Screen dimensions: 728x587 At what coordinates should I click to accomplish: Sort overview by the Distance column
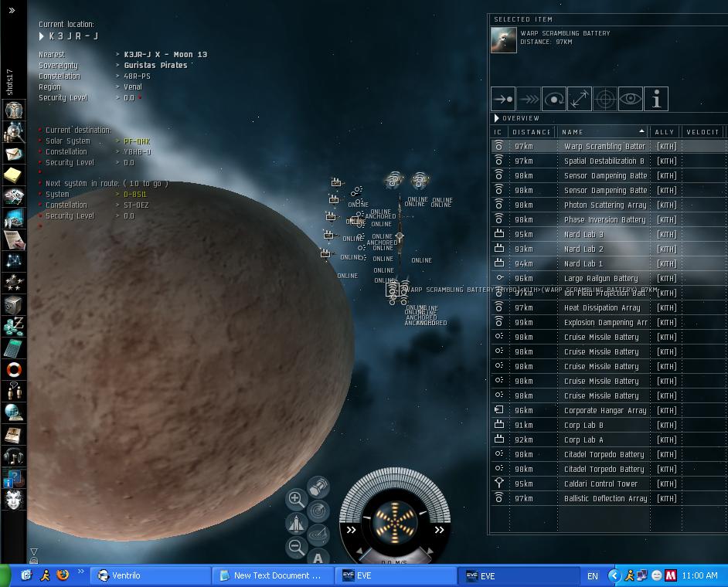pos(532,132)
